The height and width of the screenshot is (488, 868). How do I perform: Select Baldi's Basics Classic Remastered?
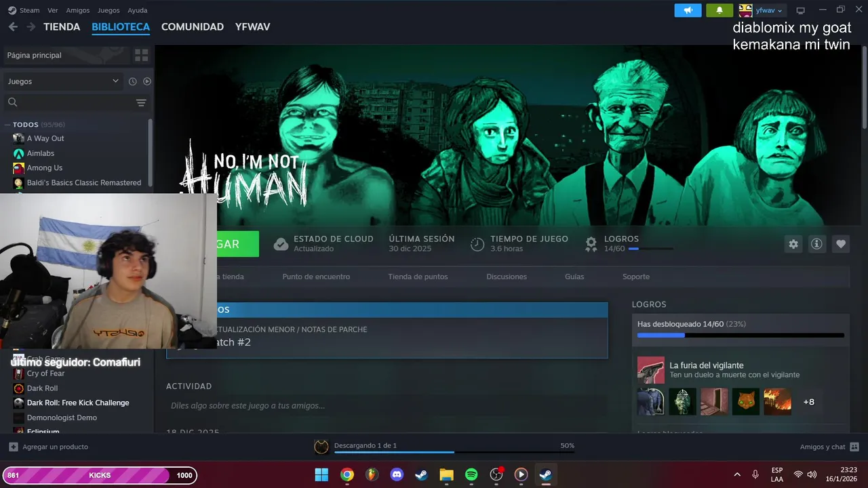coord(84,182)
